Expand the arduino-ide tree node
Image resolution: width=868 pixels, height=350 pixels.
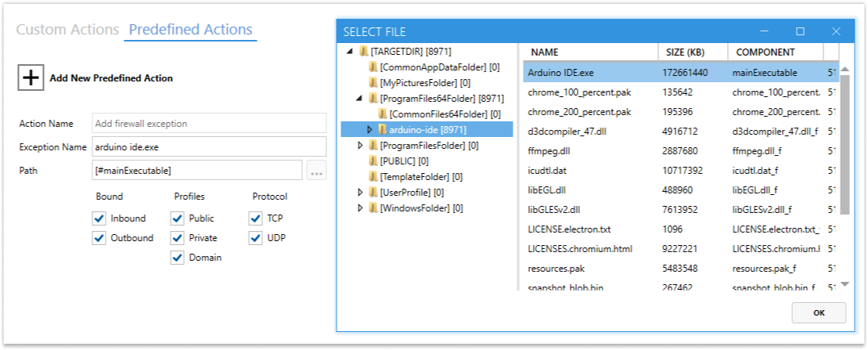(369, 130)
